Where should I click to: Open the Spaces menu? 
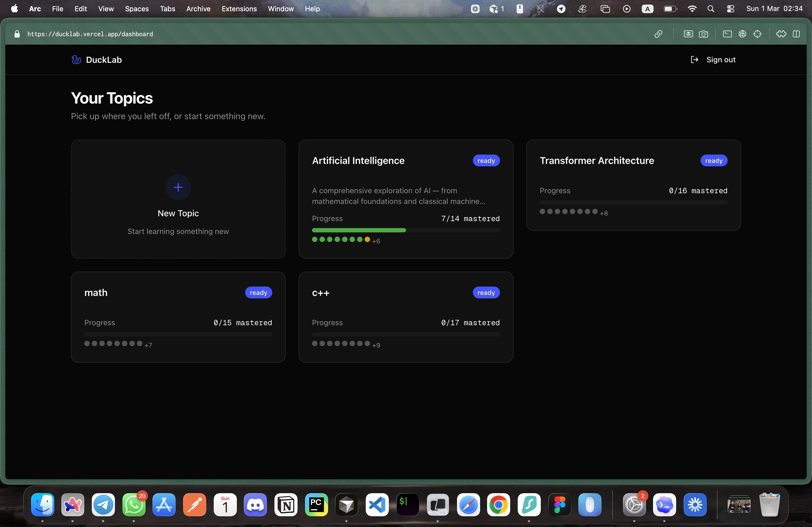pos(136,9)
